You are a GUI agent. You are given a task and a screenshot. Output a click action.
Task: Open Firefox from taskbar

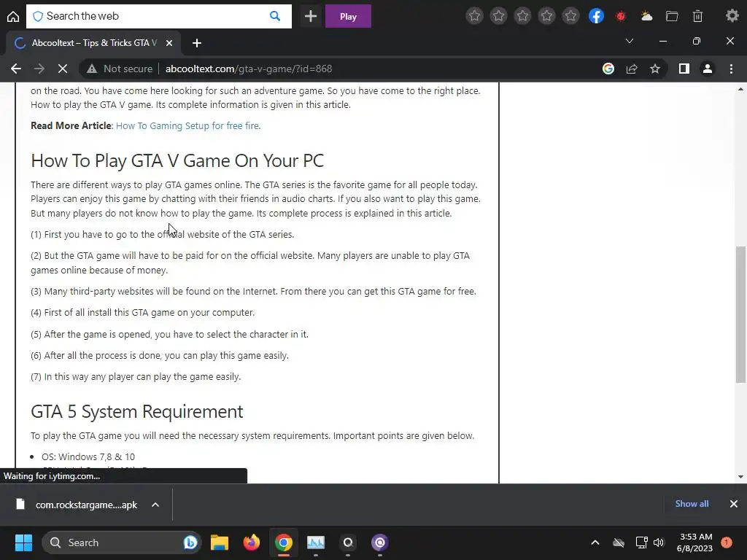252,542
